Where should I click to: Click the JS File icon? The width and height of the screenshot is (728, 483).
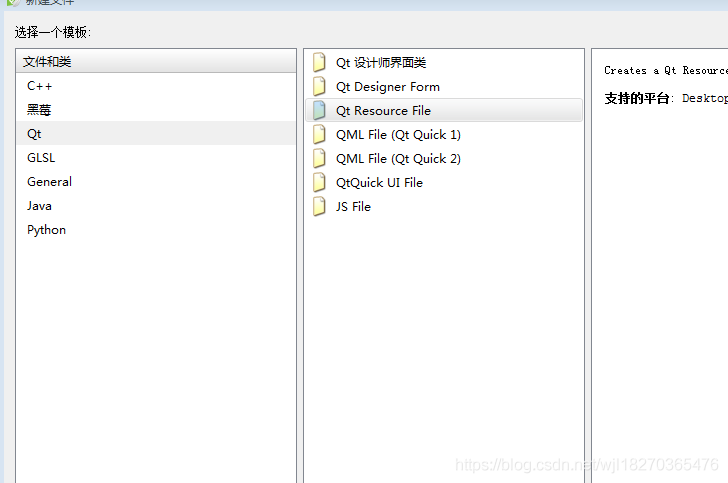click(x=319, y=207)
